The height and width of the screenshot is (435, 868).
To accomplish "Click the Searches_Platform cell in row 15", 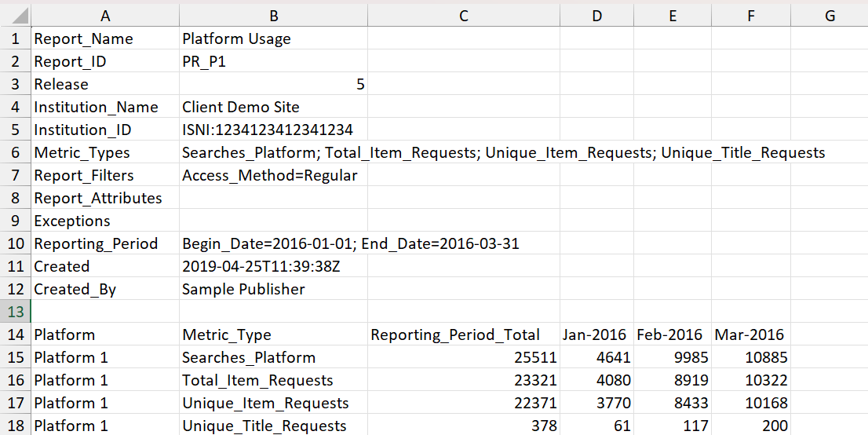I will [273, 356].
